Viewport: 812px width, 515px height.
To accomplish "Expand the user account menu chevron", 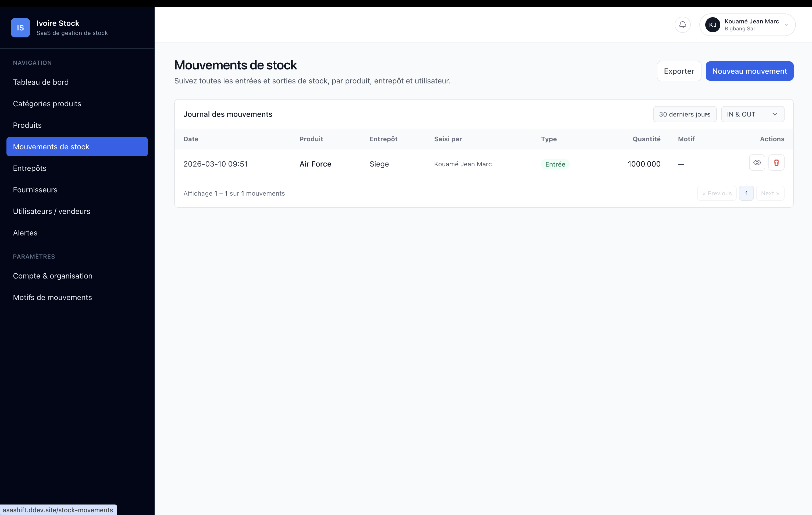I will (x=786, y=25).
